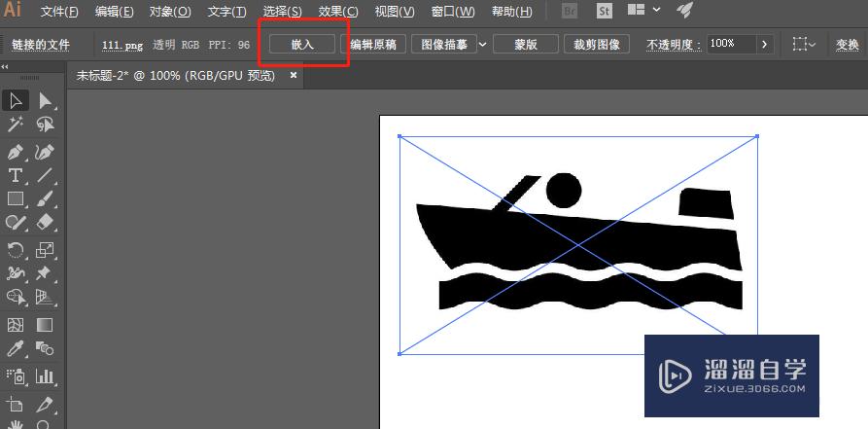
Task: Select the Symbol Sprayer tool
Action: pos(16,376)
